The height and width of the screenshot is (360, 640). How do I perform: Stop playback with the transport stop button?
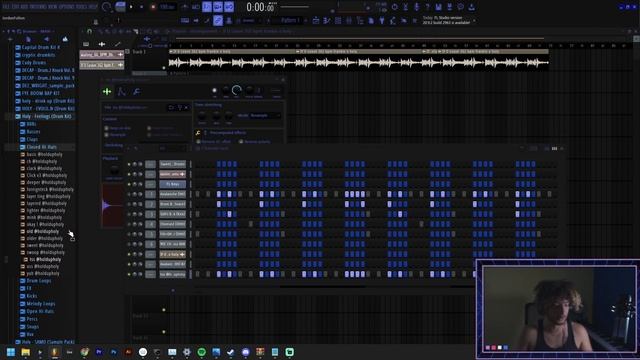click(x=142, y=7)
